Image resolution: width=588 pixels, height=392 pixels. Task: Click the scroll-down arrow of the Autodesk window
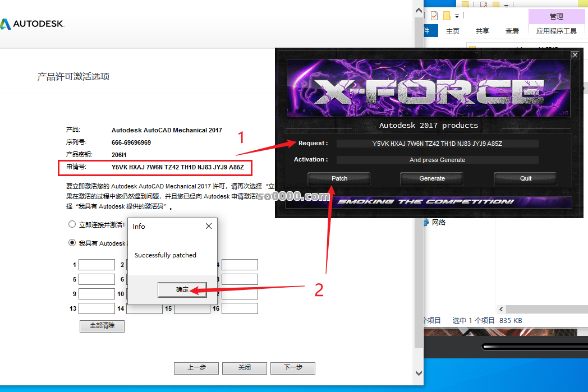(x=419, y=373)
